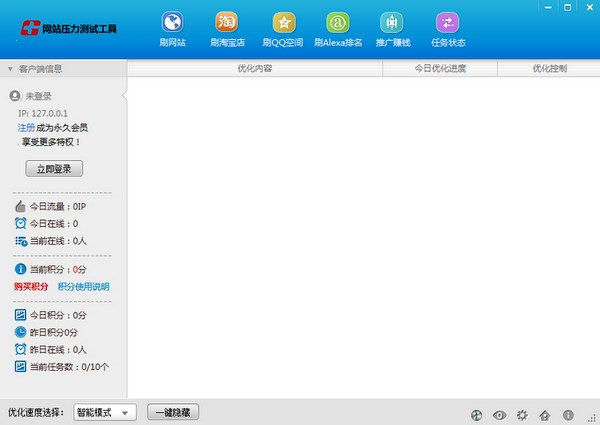600x425 pixels.
Task: Click the 注册 register link
Action: coord(26,128)
